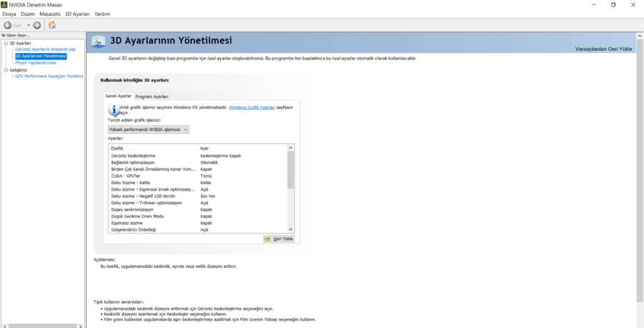Click the 3D settings header icon
644x328 pixels.
99,41
